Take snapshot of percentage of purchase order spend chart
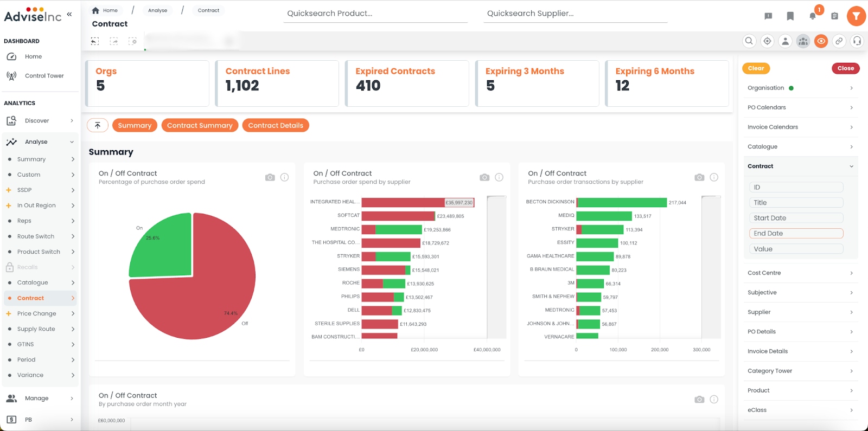Image resolution: width=868 pixels, height=431 pixels. [270, 177]
